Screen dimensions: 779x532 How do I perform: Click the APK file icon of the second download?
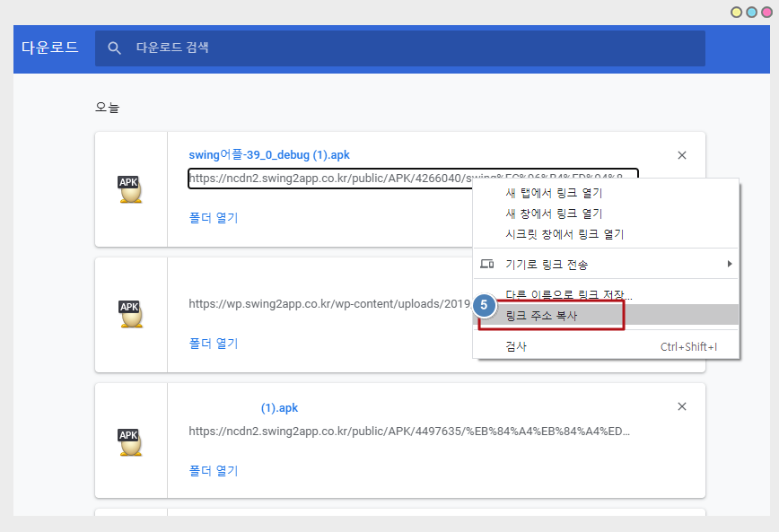(130, 314)
